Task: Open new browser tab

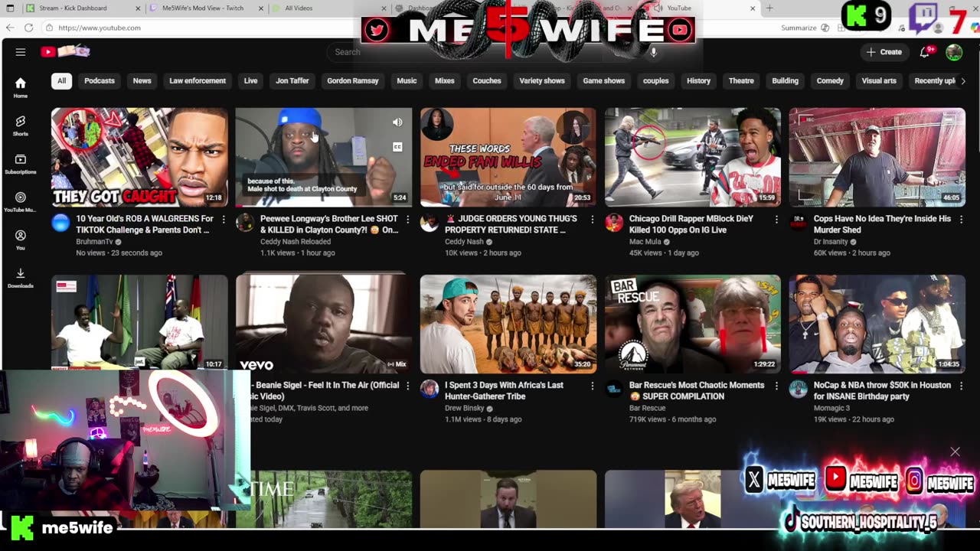Action: (769, 8)
